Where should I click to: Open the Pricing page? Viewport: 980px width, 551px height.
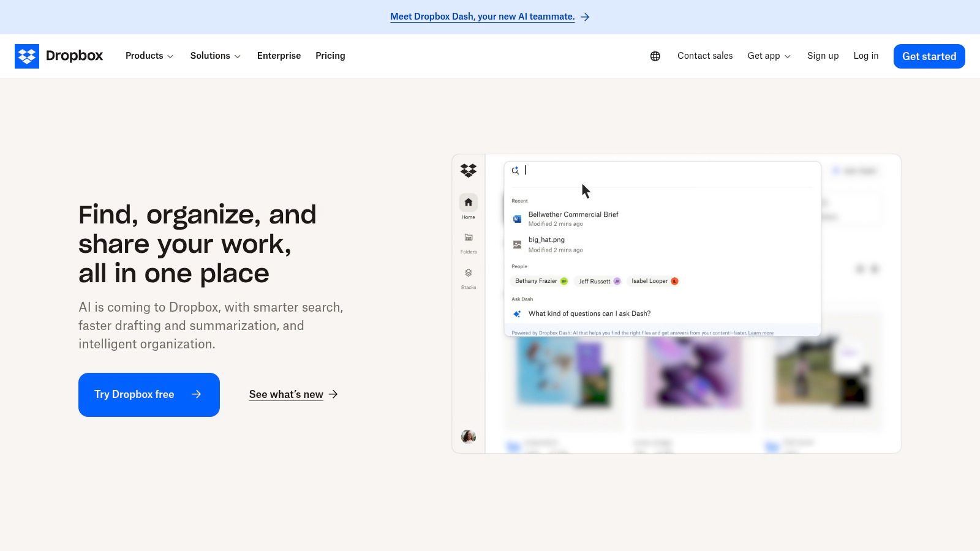point(330,56)
